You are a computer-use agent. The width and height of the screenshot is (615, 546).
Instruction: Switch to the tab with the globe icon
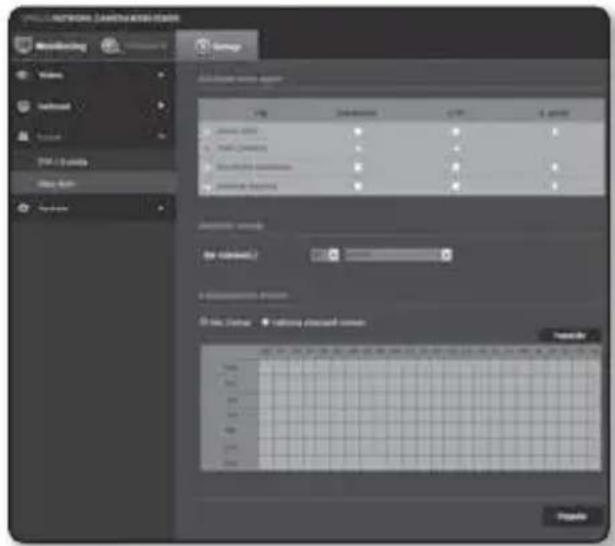click(x=134, y=46)
